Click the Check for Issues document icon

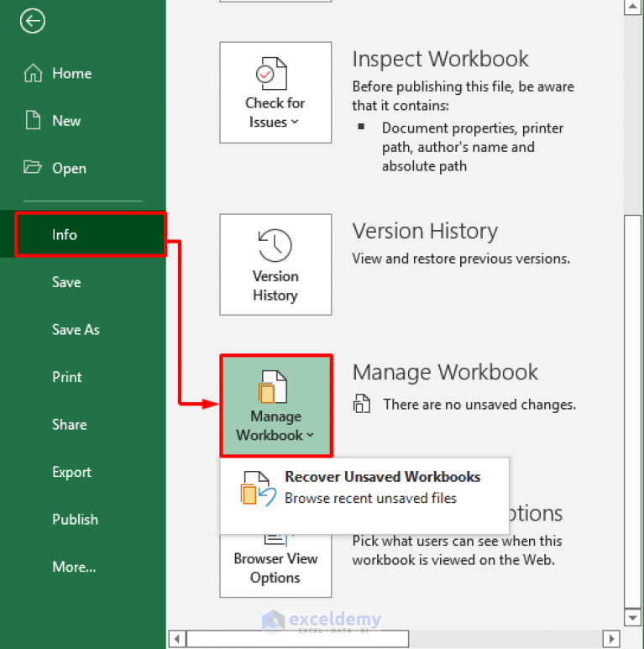point(271,74)
